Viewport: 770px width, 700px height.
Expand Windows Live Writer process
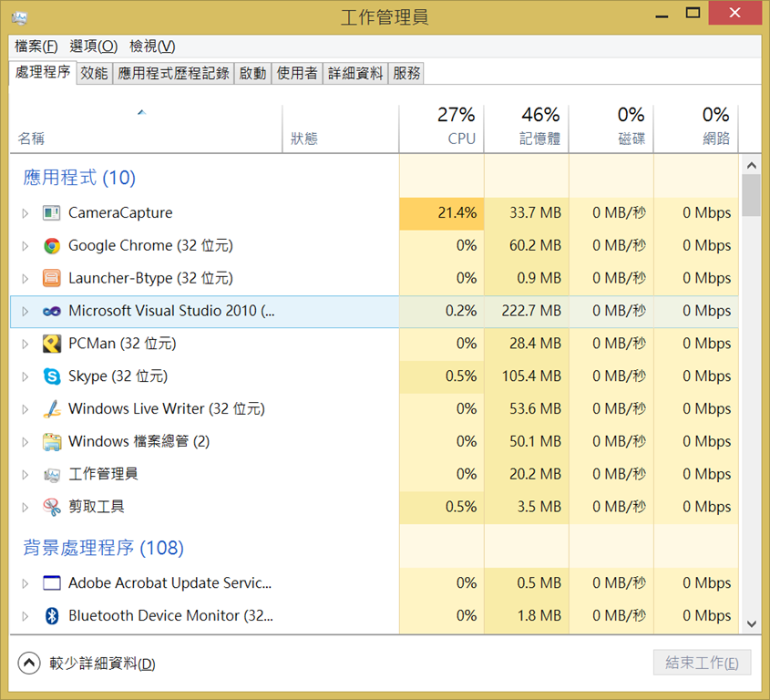click(25, 409)
